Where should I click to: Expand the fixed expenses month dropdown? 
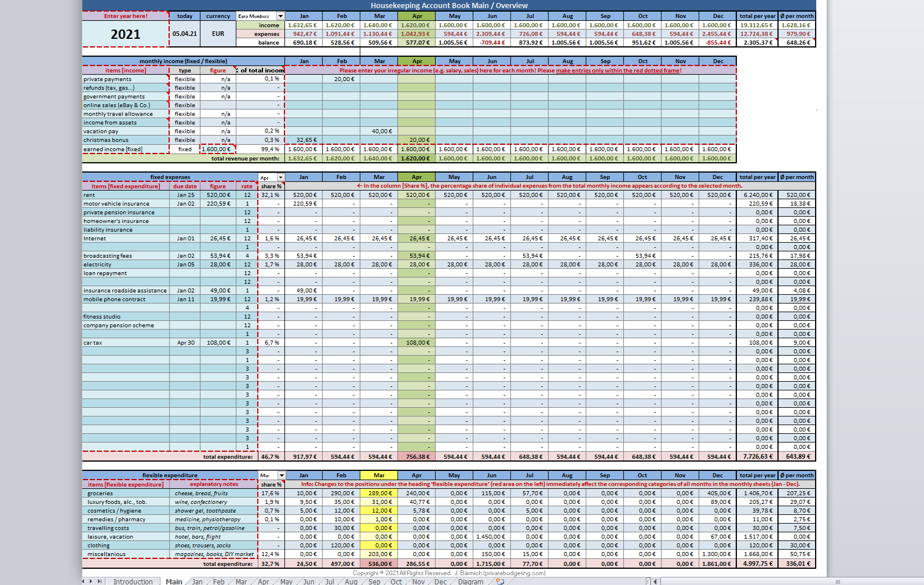[280, 178]
